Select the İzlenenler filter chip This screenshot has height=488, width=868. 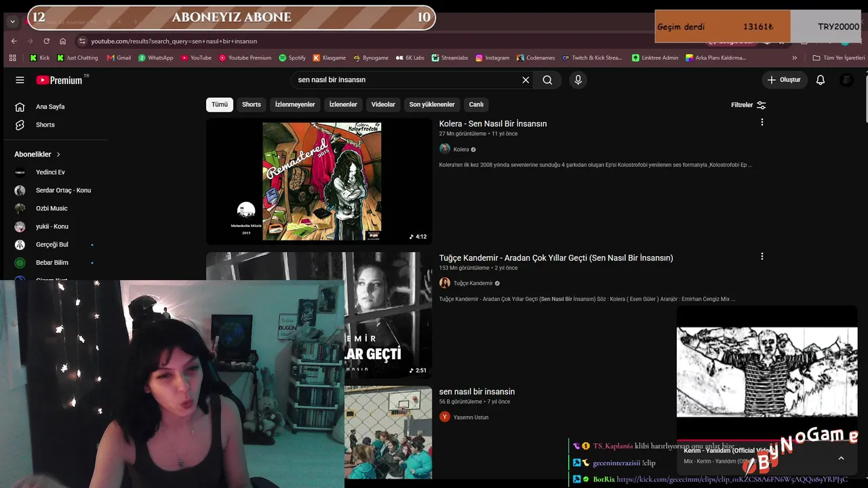click(x=343, y=104)
